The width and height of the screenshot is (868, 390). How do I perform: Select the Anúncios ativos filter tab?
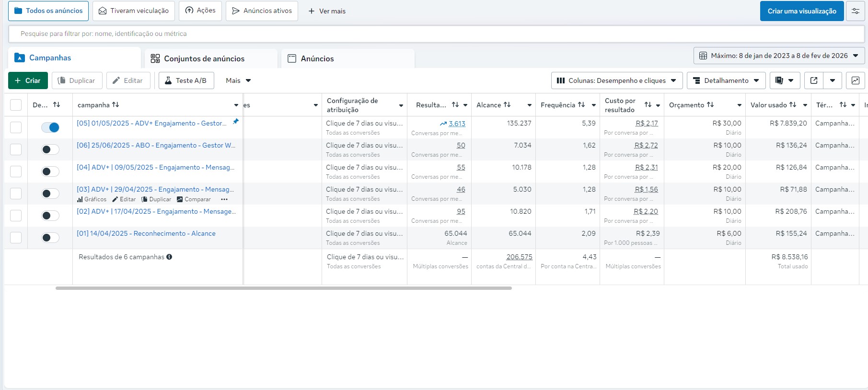pyautogui.click(x=262, y=11)
